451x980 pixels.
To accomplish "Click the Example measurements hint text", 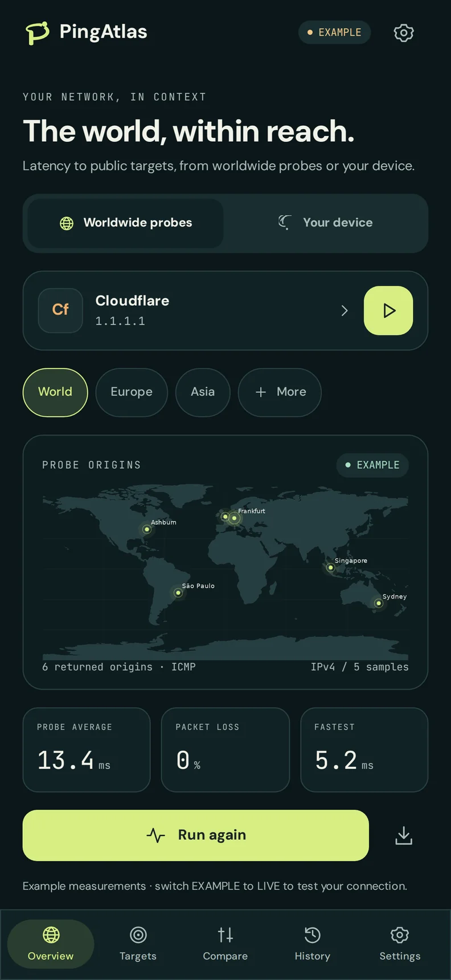I will pos(215,886).
